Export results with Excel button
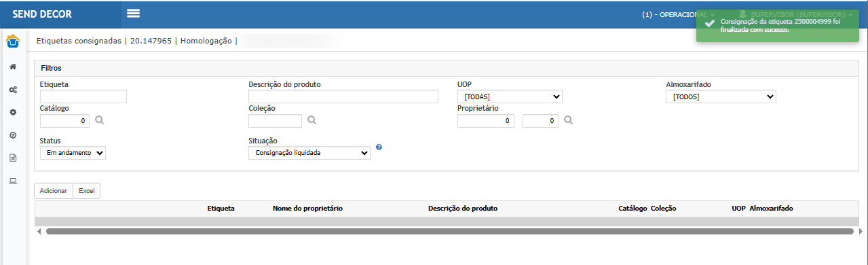 point(86,192)
